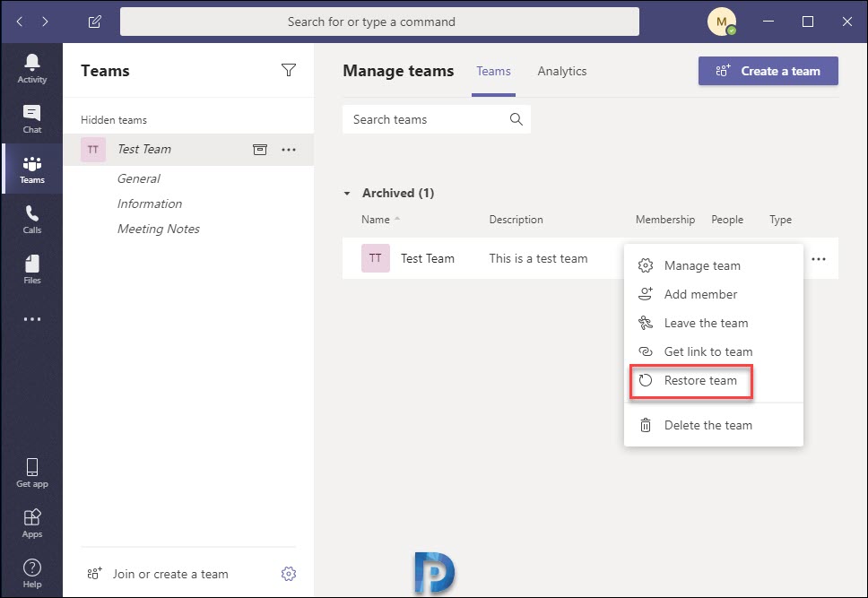Open the Help menu
Viewport: 868px width, 598px height.
tap(31, 573)
